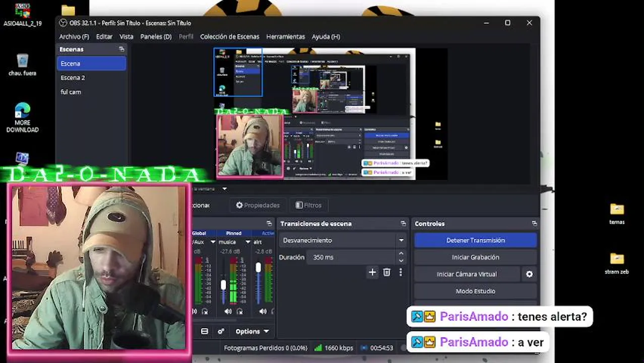Click the OBS logo in the title bar
Screen dimensions: 644x363
coord(63,23)
